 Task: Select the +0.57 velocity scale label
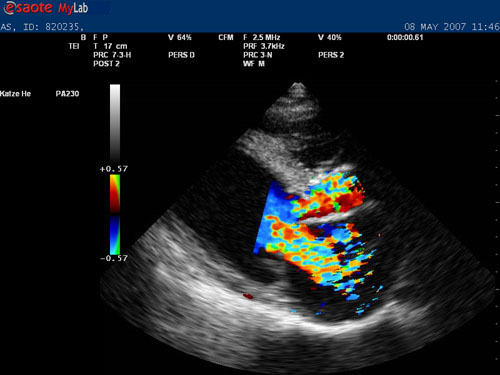[114, 169]
